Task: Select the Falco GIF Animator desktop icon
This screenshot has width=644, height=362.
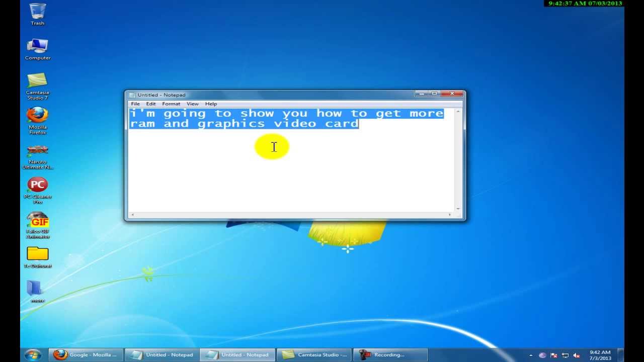Action: coord(38,225)
